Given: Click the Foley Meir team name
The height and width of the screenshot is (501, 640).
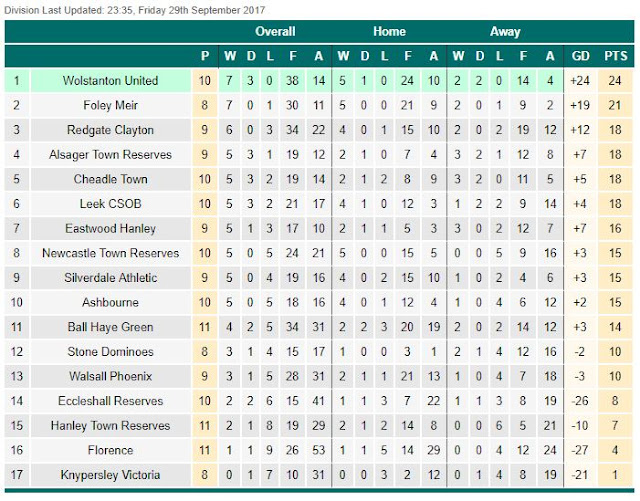Looking at the screenshot, I should (110, 105).
